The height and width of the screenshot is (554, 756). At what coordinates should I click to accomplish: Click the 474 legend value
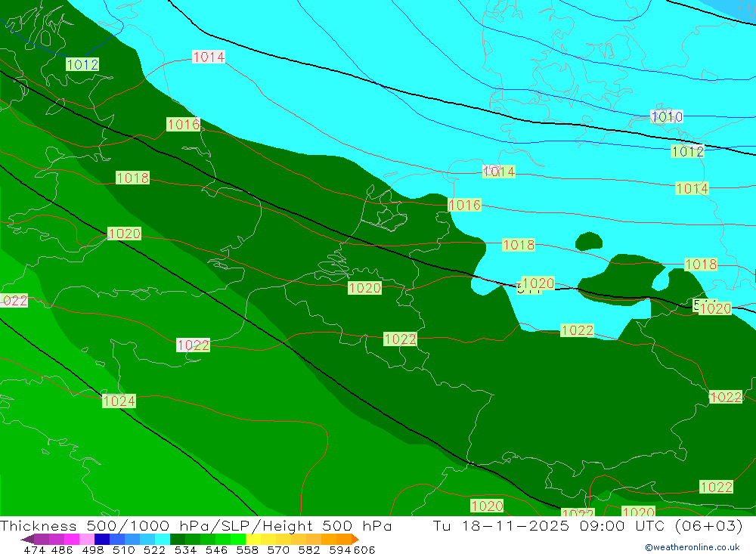[34, 549]
